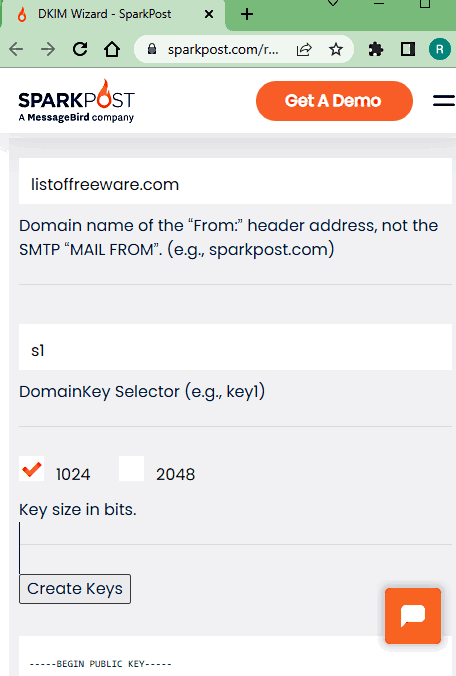456x676 pixels.
Task: Click the Get A Demo button
Action: click(334, 101)
